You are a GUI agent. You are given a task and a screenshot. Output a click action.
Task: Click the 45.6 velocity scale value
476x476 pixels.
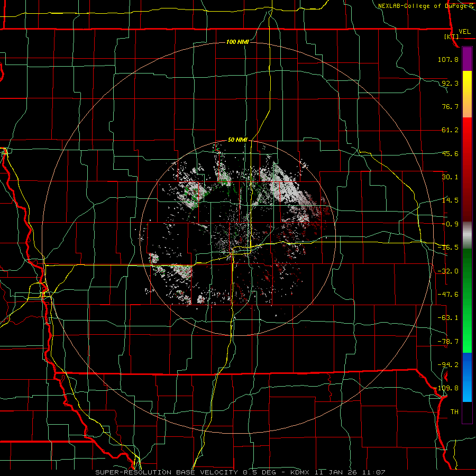tap(450, 153)
